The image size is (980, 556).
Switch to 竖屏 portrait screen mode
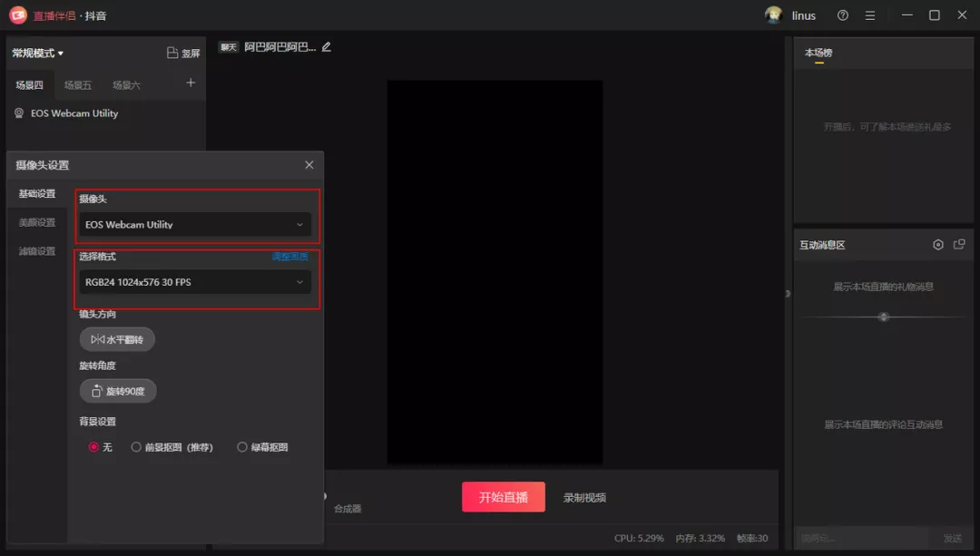(x=183, y=54)
